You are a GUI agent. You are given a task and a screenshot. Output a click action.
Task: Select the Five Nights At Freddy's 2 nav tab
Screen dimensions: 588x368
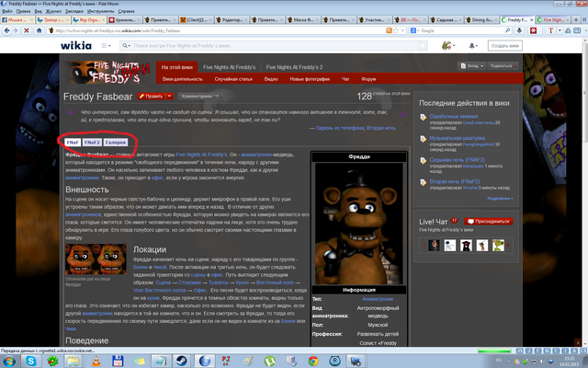(294, 67)
